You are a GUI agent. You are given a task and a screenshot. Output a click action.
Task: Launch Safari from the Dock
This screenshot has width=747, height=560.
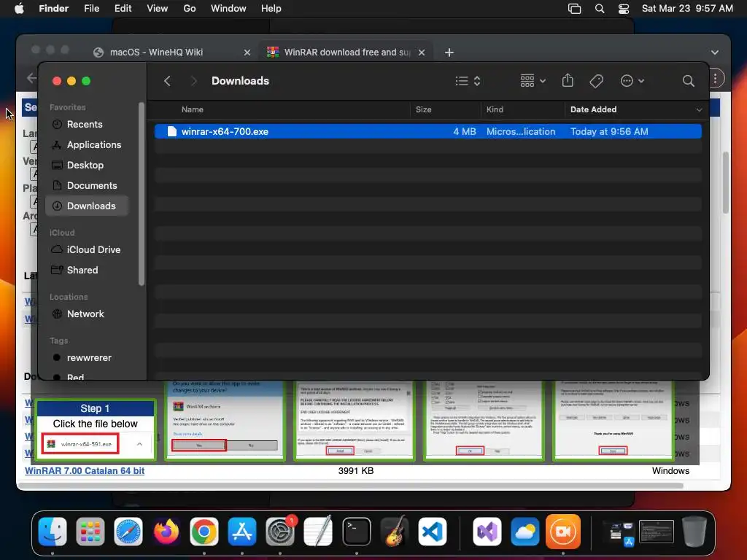pos(128,532)
